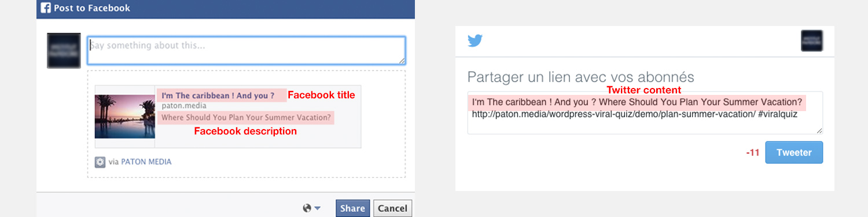Click the resize handle of the Facebook text box
Image resolution: width=868 pixels, height=217 pixels.
coord(402,60)
